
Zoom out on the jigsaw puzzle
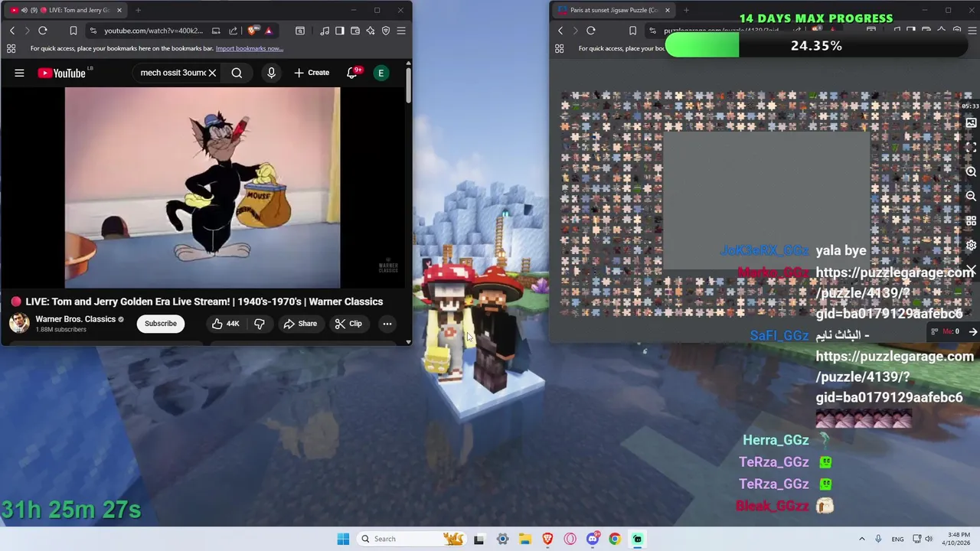click(971, 196)
